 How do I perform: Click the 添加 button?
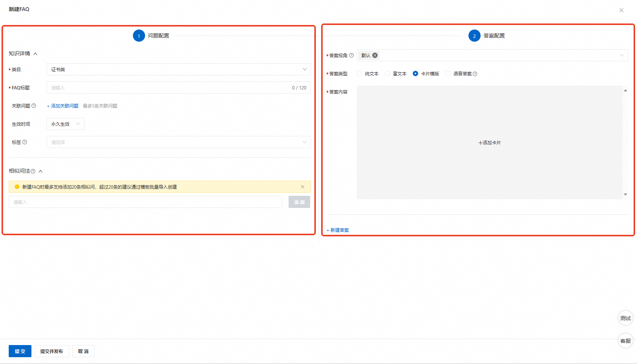(x=299, y=202)
